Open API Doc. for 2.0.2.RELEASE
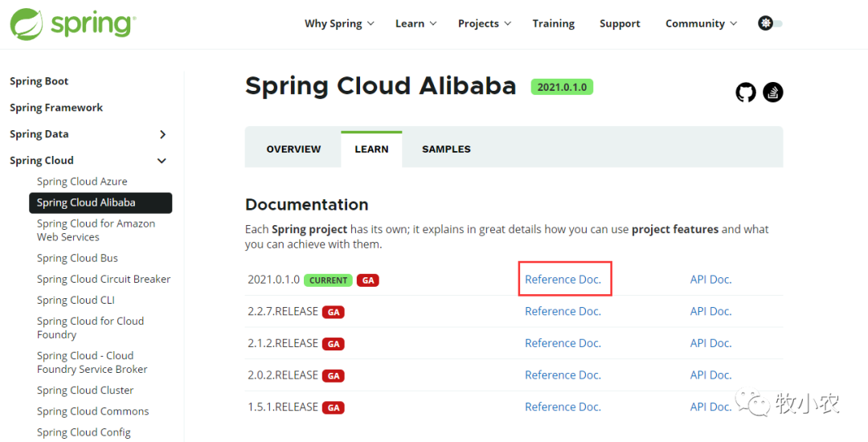The height and width of the screenshot is (442, 868). (710, 375)
